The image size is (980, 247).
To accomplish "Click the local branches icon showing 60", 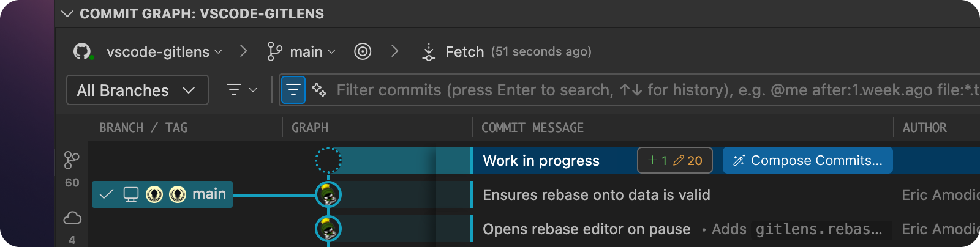I will [72, 161].
